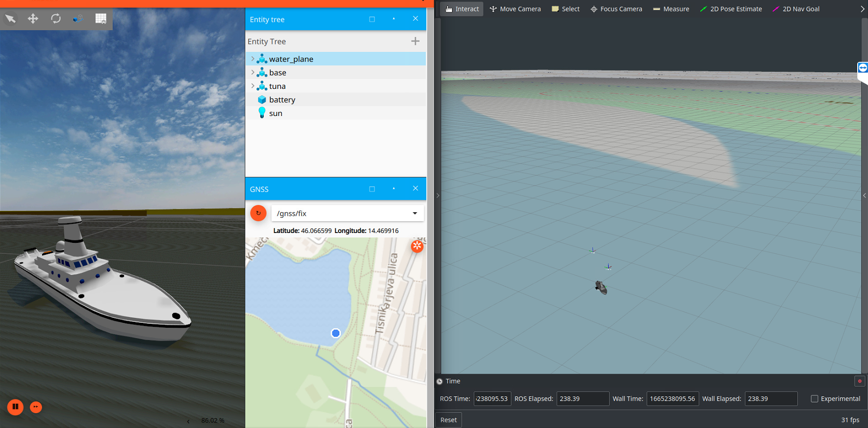The height and width of the screenshot is (428, 868).
Task: Click the Longitude value 14.469916
Action: click(383, 231)
